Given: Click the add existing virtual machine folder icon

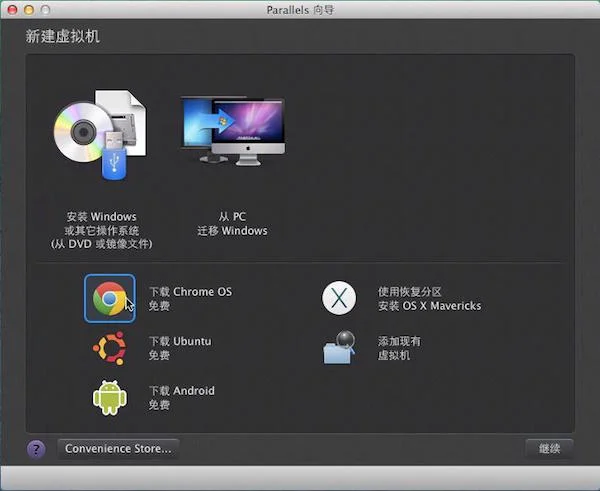Looking at the screenshot, I should [x=339, y=347].
